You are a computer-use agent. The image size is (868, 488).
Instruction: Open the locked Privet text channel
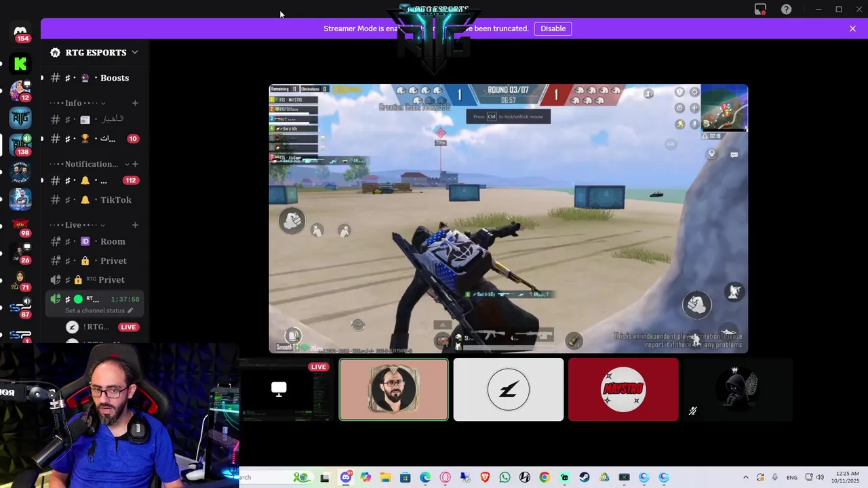95,261
